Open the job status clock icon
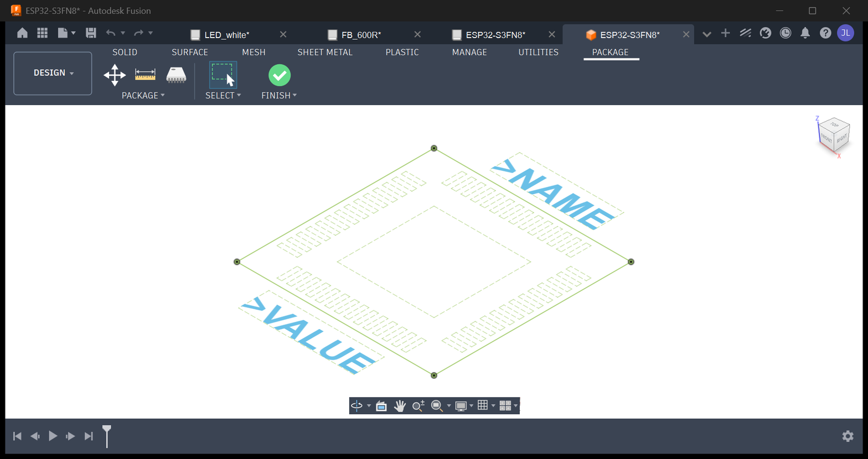The height and width of the screenshot is (459, 868). pos(786,33)
